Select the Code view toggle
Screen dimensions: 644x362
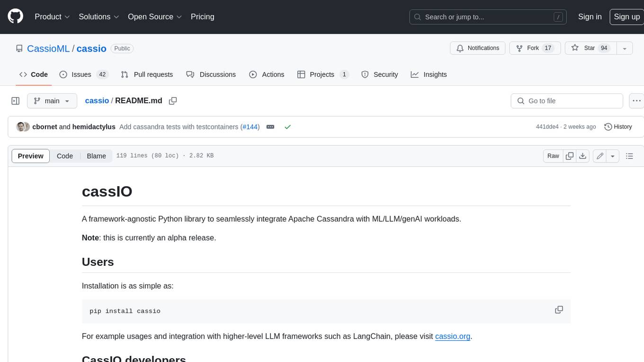pos(65,156)
